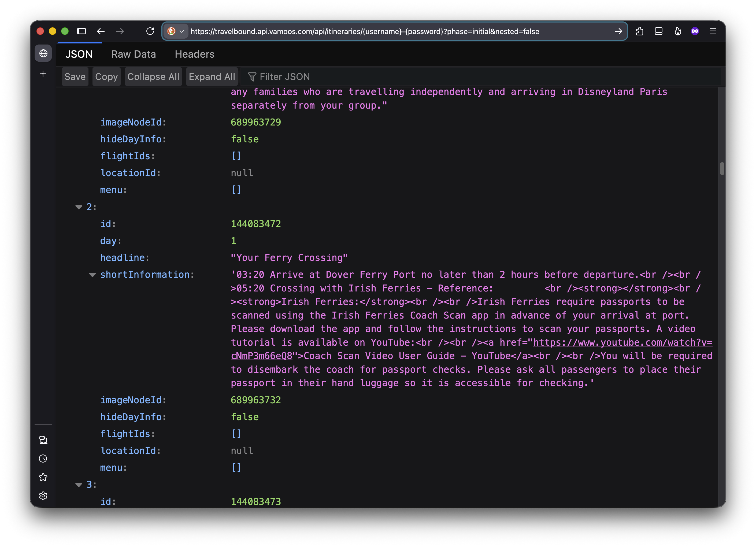The image size is (756, 547).
Task: Click the flame icon in toolbar
Action: 678,31
